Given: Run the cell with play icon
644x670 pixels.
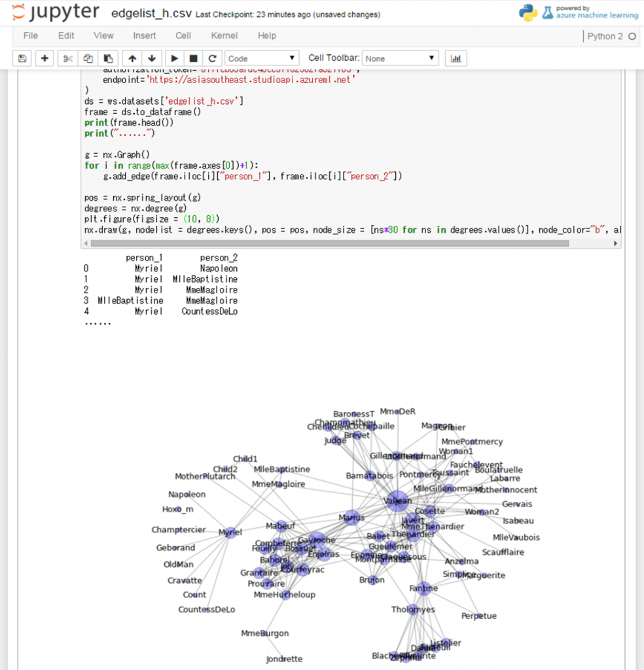Looking at the screenshot, I should [174, 58].
